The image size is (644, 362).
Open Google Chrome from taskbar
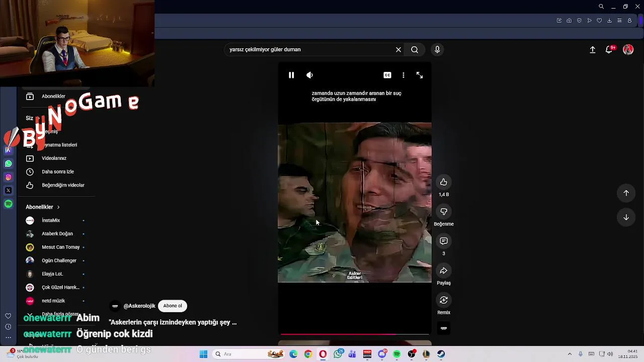(308, 354)
